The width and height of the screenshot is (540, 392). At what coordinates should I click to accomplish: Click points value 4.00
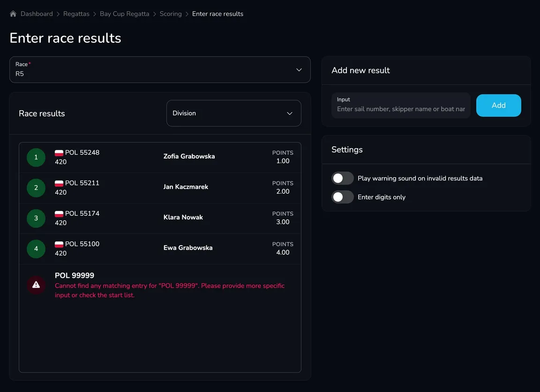point(283,252)
